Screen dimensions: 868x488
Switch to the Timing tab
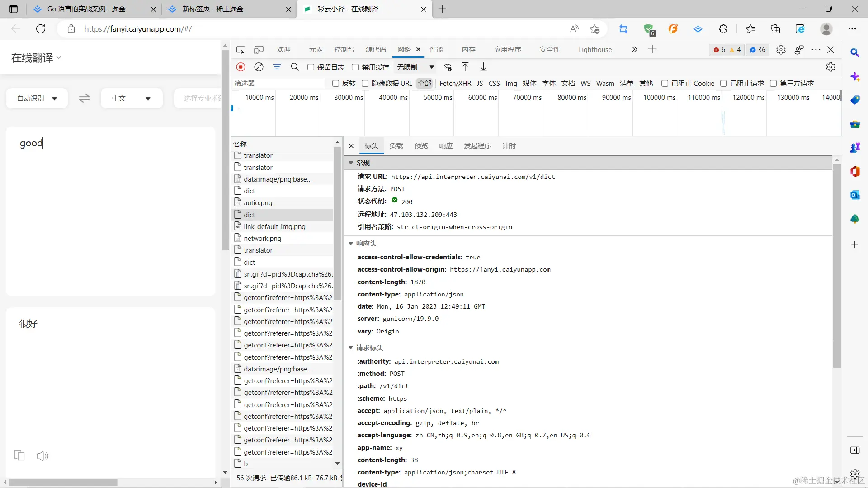point(509,146)
